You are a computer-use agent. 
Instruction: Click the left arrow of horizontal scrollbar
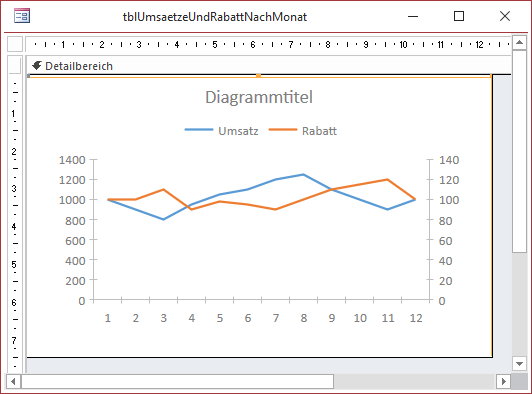(x=13, y=381)
